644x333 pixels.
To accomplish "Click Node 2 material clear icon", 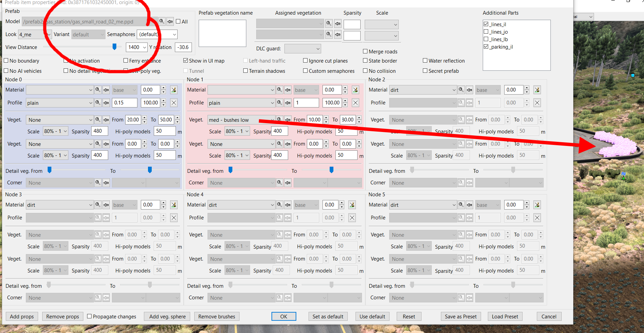I will 537,90.
